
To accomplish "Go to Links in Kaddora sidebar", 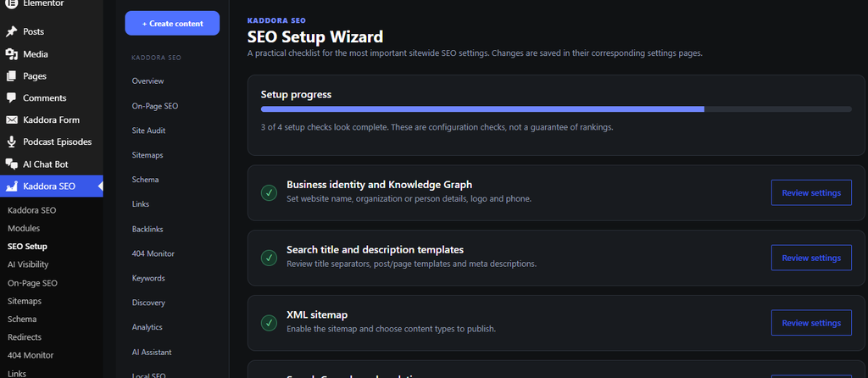I will click(140, 204).
